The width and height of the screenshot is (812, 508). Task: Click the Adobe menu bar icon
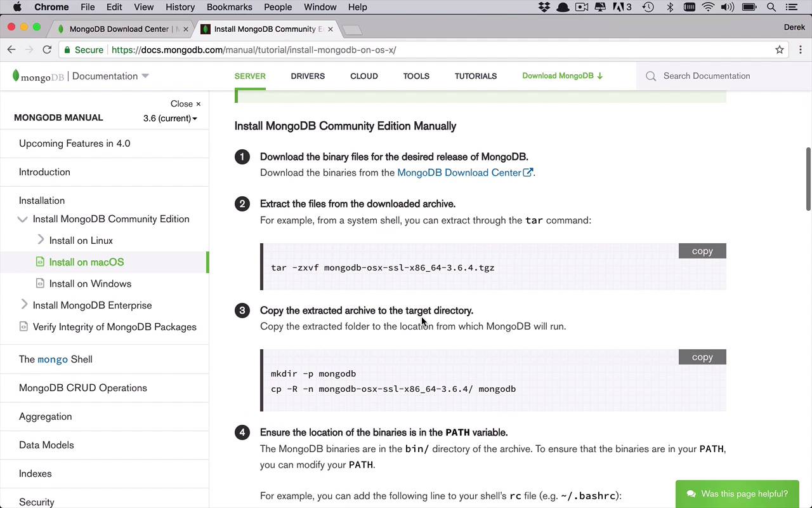pos(622,7)
